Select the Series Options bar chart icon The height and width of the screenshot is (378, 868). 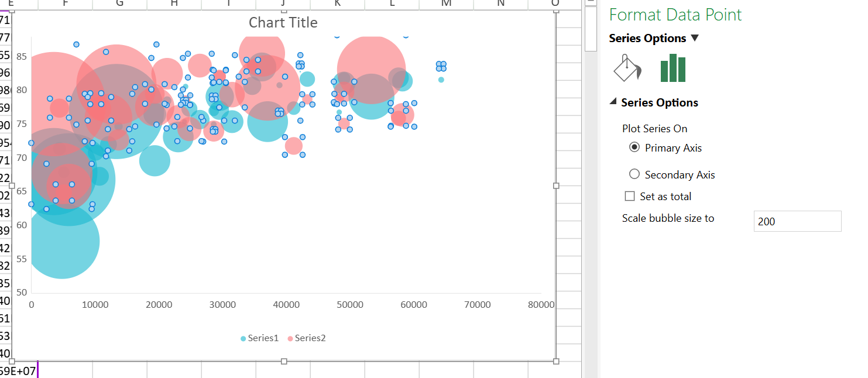(x=673, y=68)
